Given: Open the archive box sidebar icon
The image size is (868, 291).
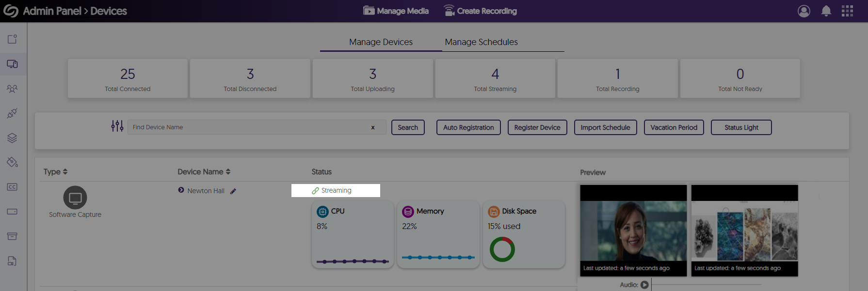Looking at the screenshot, I should 12,236.
